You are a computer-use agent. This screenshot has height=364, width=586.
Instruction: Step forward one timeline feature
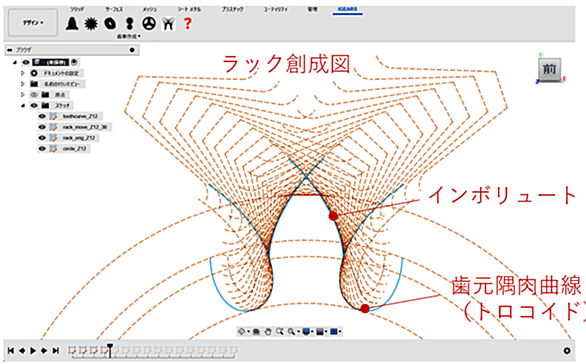(x=44, y=351)
